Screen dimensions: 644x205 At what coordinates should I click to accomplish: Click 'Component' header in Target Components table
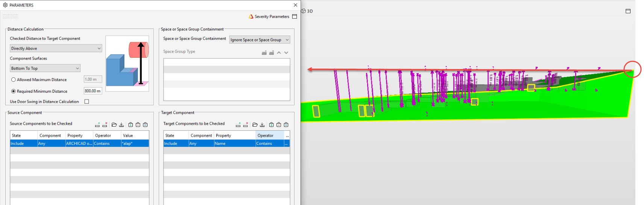pos(201,136)
